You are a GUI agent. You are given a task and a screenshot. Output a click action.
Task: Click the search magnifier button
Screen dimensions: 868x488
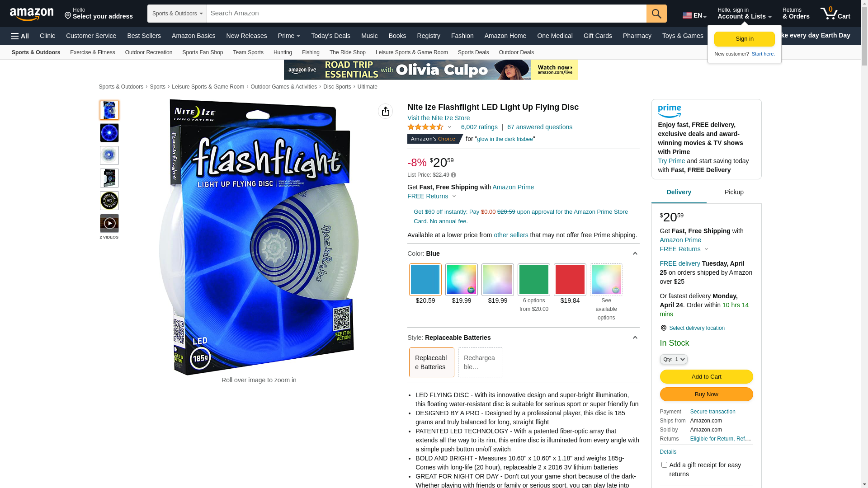(656, 14)
